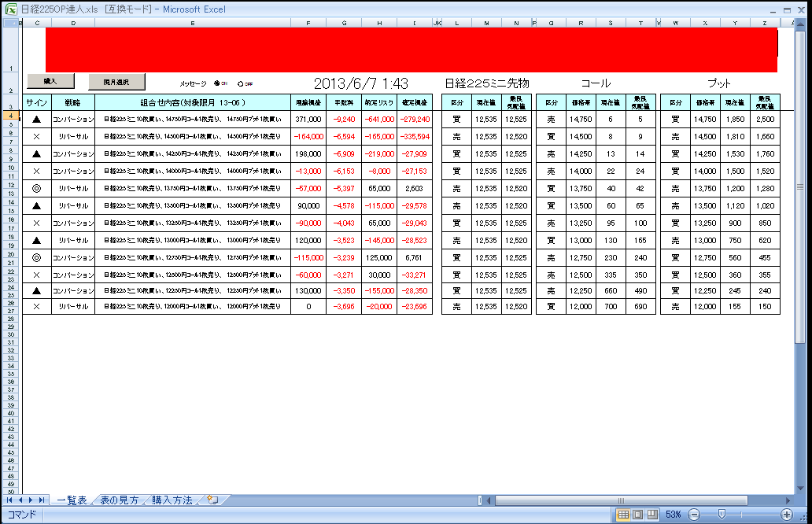Screen dimensions: 812x524
Task: Click the ◎ sign in 13750 row
Action: point(37,189)
